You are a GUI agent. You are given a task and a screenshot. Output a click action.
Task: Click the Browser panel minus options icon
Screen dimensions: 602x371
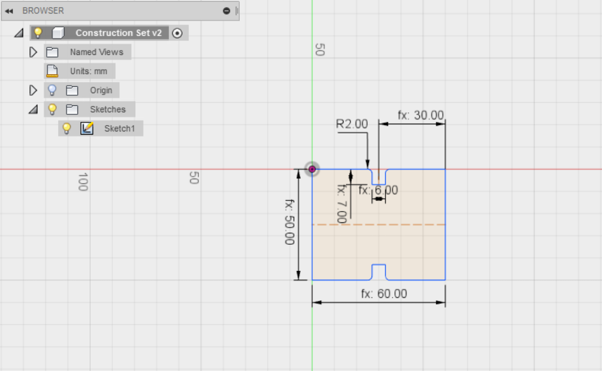point(227,11)
